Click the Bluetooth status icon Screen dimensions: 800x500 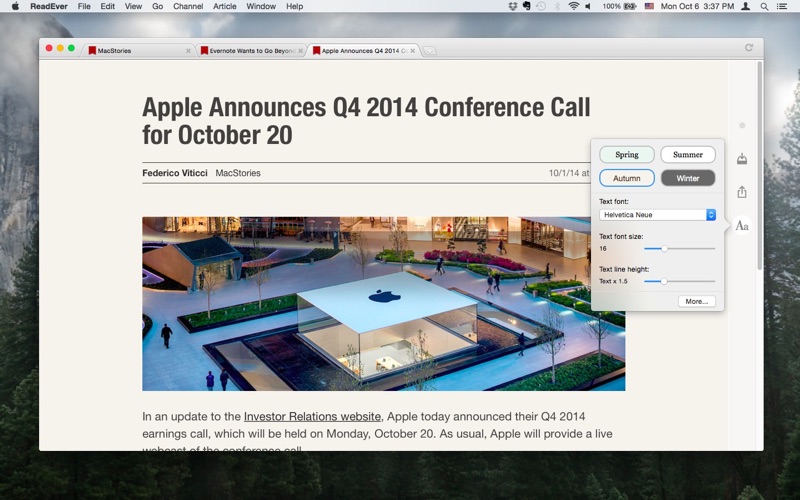(x=557, y=6)
